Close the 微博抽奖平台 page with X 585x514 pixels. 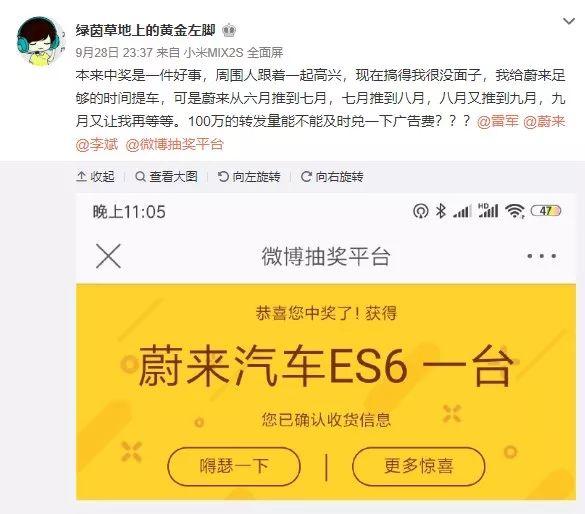point(108,256)
